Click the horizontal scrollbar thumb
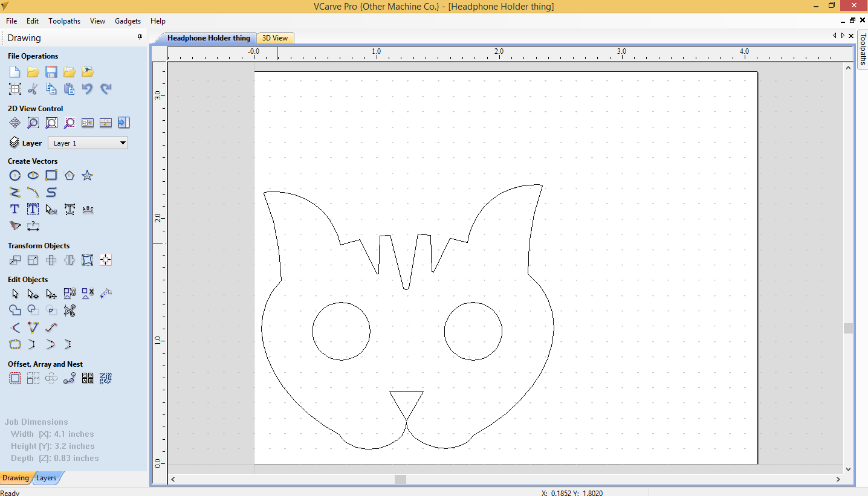Image resolution: width=868 pixels, height=496 pixels. [400, 479]
